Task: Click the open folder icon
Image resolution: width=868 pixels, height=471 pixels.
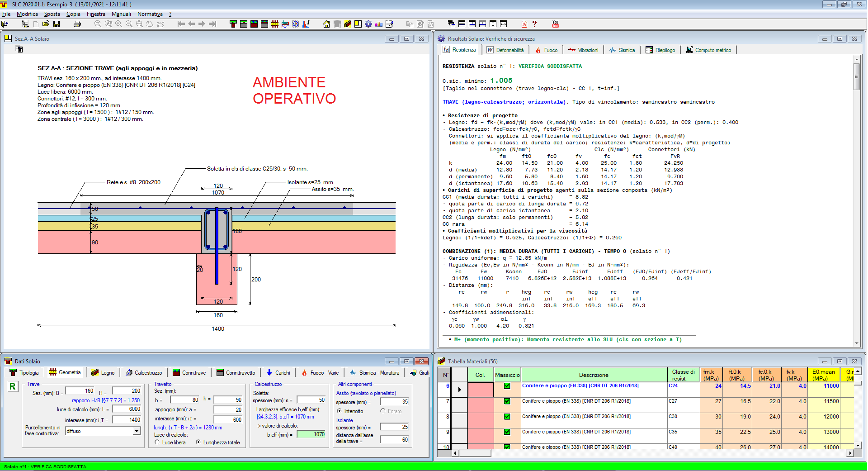Action: [x=46, y=24]
